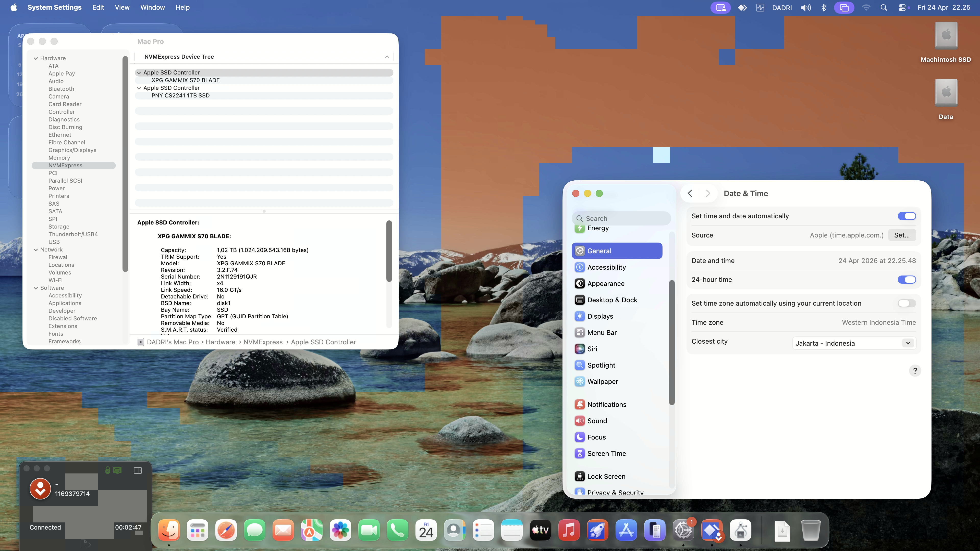
Task: Toggle 24-hour time switch
Action: 906,280
